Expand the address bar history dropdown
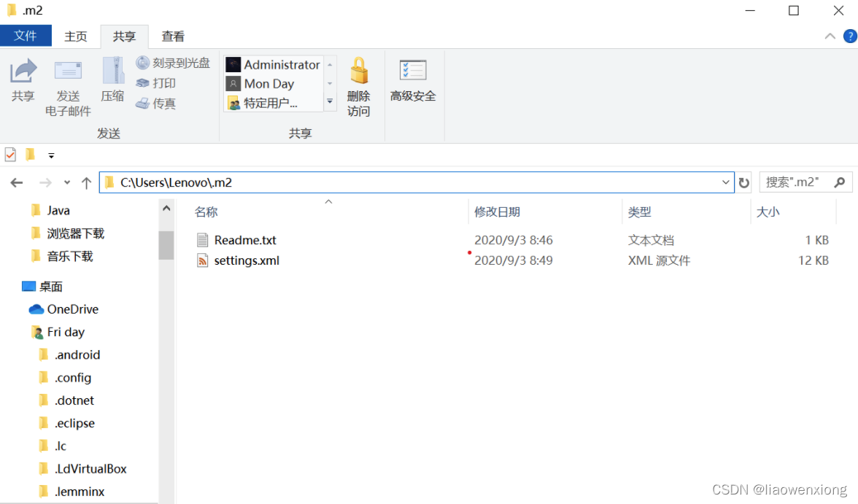858x504 pixels. tap(724, 182)
